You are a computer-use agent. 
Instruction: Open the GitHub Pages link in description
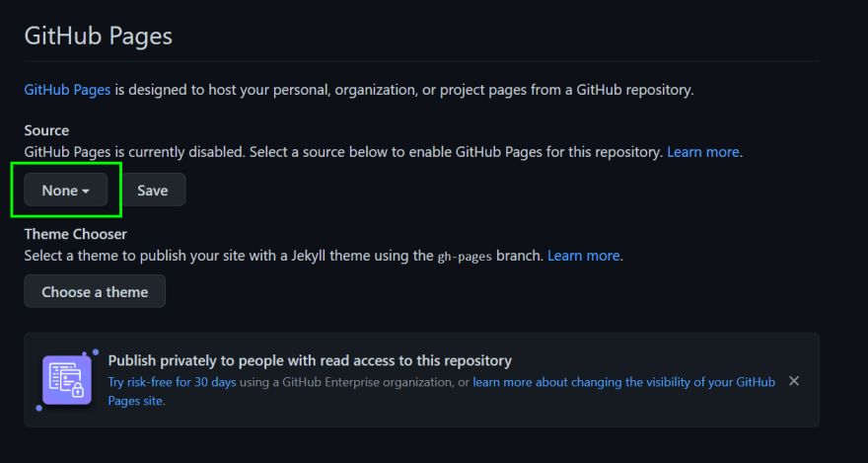point(67,90)
